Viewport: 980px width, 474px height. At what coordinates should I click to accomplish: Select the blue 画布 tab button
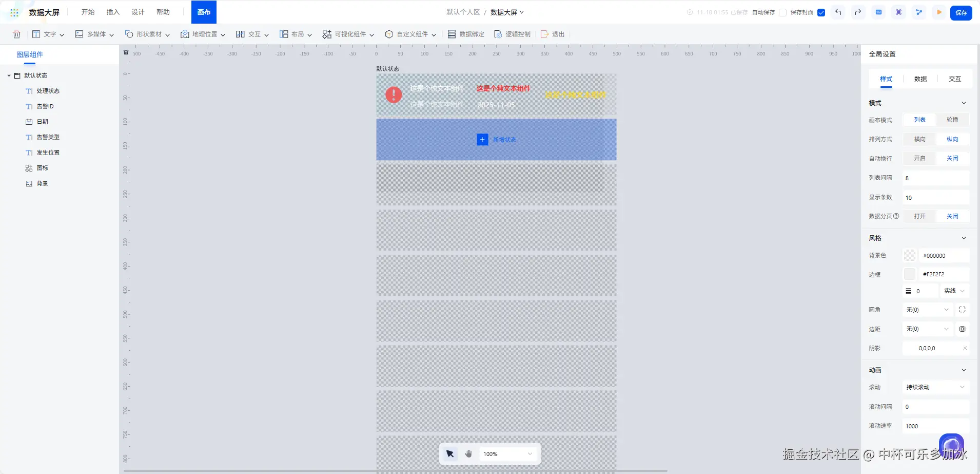[x=204, y=12]
